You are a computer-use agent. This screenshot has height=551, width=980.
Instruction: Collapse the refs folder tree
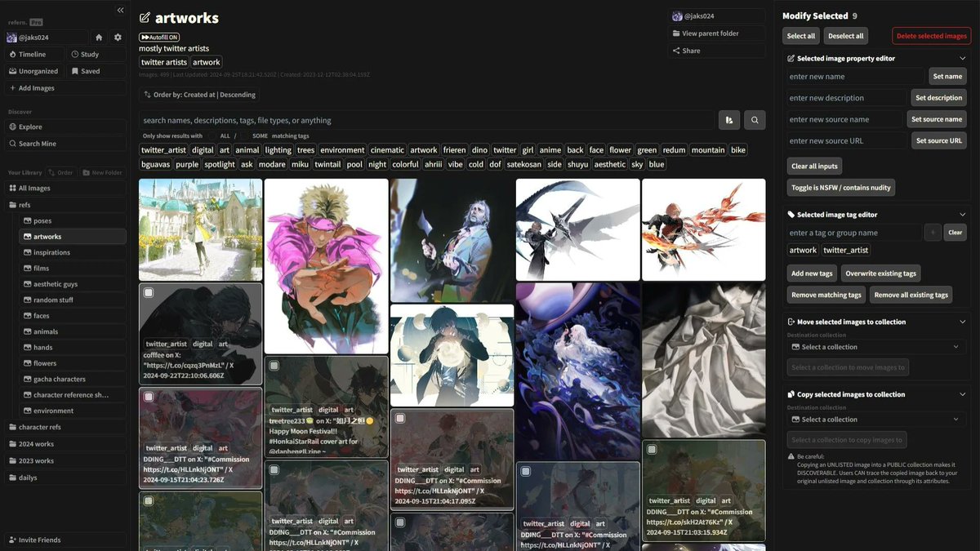tap(65, 205)
